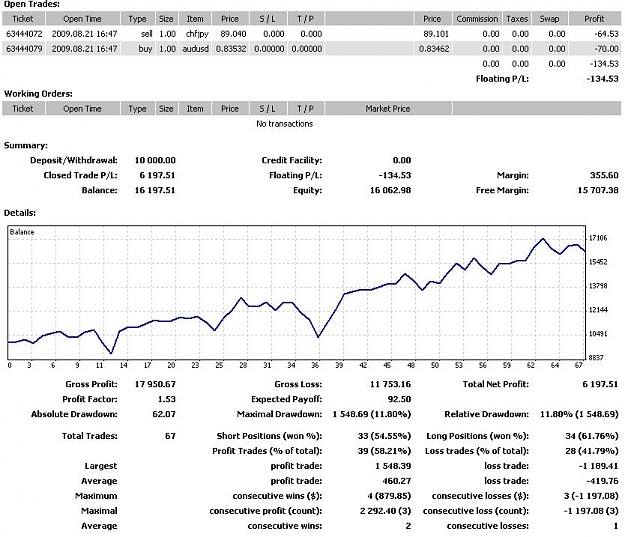Image resolution: width=625 pixels, height=537 pixels.
Task: Click largest profit trade 1 548.39
Action: pyautogui.click(x=393, y=466)
